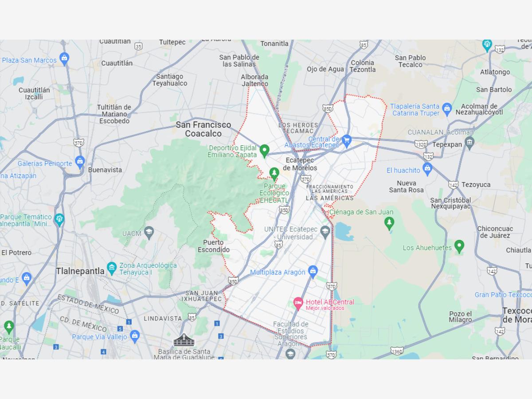Click the Hotel ABCentral lodging pin
Screen dimensions: 532x399
click(298, 304)
